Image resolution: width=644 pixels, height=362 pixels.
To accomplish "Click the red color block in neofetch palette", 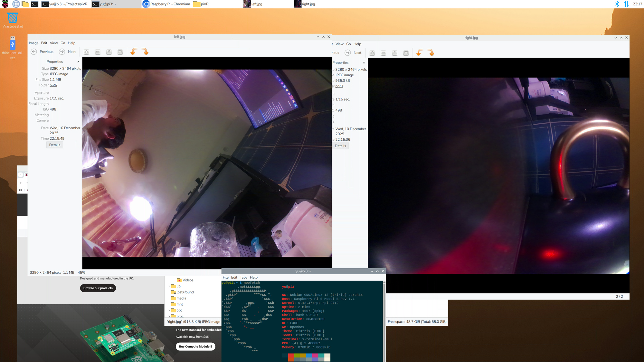I will (x=291, y=356).
